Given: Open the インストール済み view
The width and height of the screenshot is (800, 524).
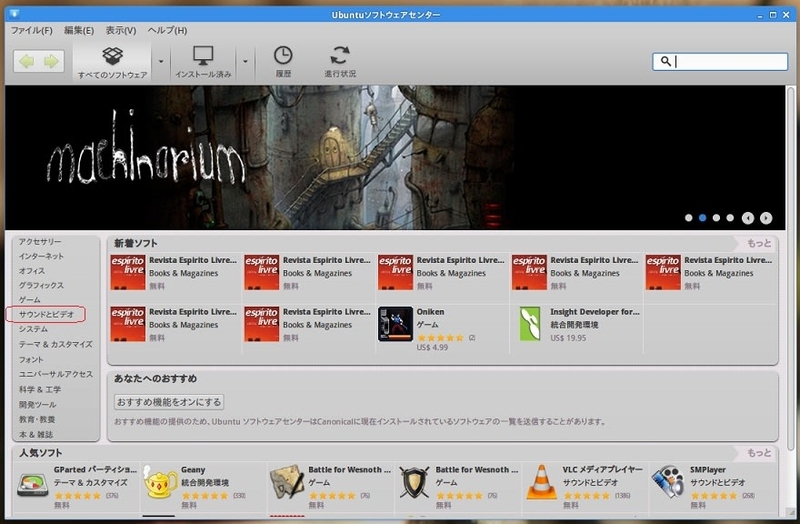Looking at the screenshot, I should (x=203, y=62).
